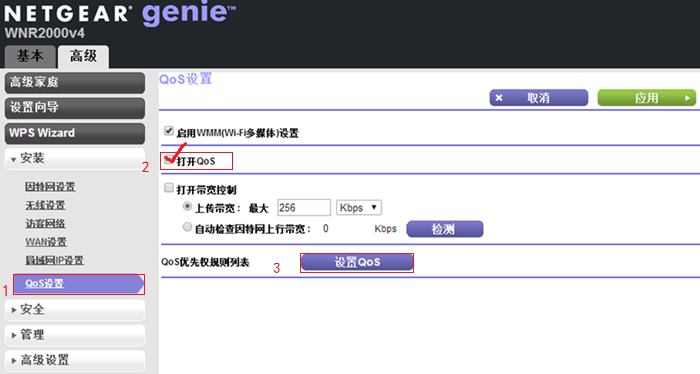Click the green 应用 apply button
Image resolution: width=700 pixels, height=374 pixels.
[x=646, y=98]
